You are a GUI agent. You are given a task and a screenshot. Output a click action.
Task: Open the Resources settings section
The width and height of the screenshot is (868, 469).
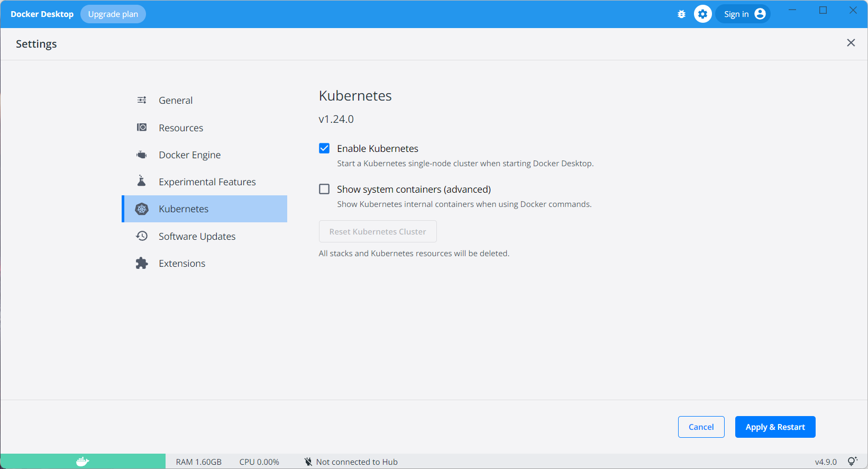(x=205, y=128)
